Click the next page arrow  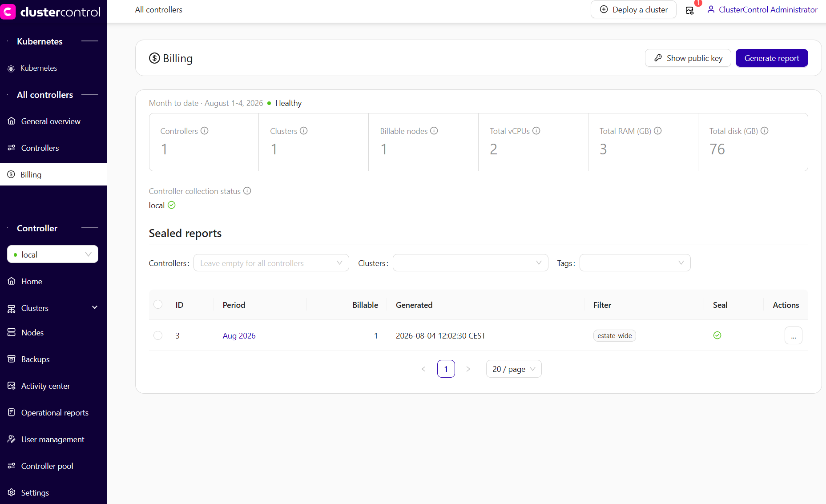tap(468, 369)
